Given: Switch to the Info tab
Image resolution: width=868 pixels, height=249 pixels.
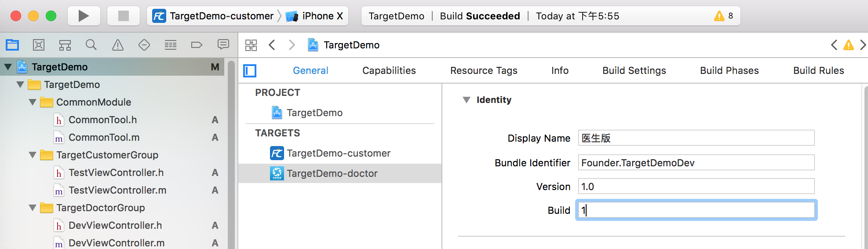Looking at the screenshot, I should click(x=560, y=70).
